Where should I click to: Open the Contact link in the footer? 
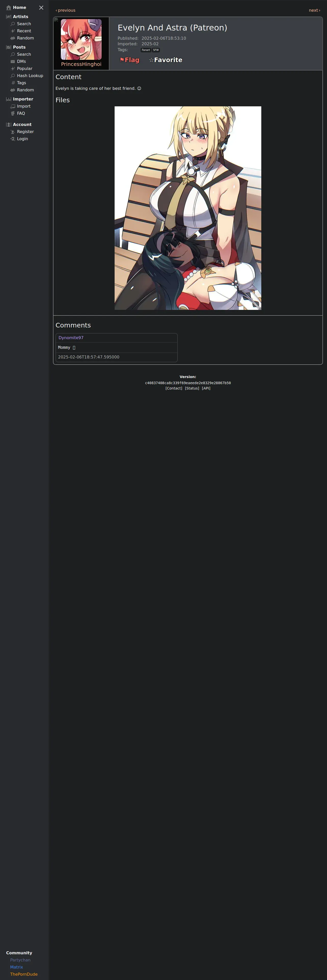174,388
